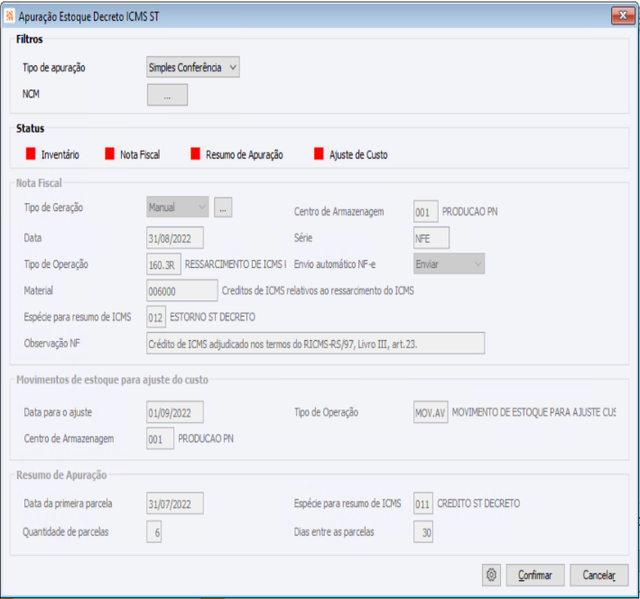
Task: Close the Apuração Estoque Decreto ICMS ST dialog
Action: [x=623, y=16]
